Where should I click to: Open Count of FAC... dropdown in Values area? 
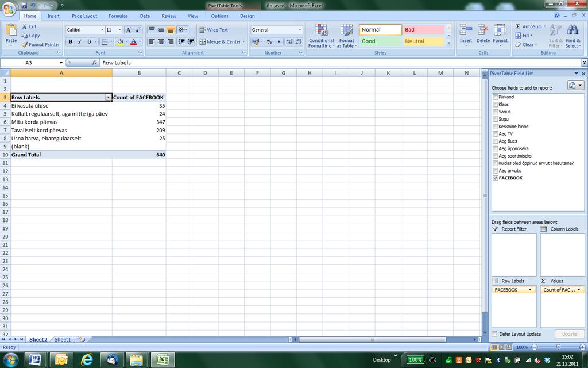tap(579, 290)
